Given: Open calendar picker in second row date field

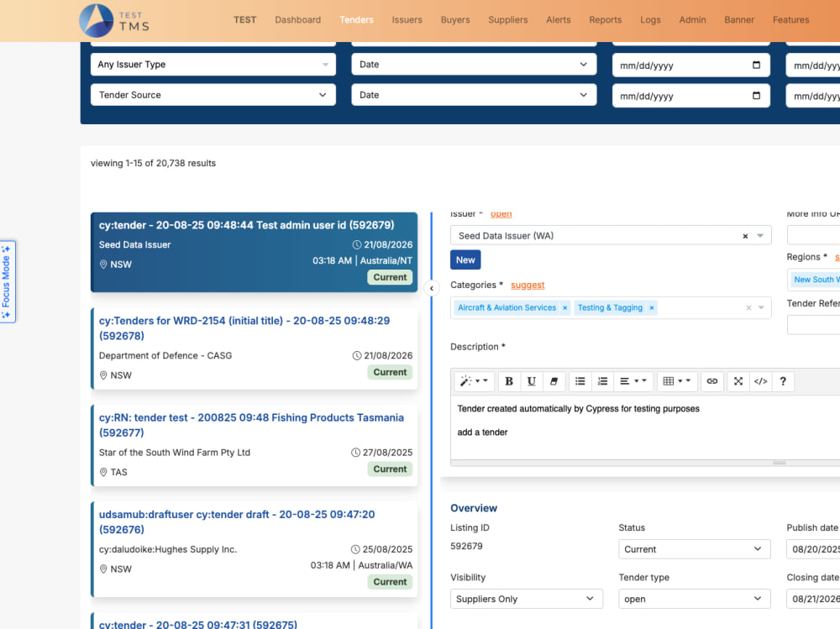Looking at the screenshot, I should 757,96.
